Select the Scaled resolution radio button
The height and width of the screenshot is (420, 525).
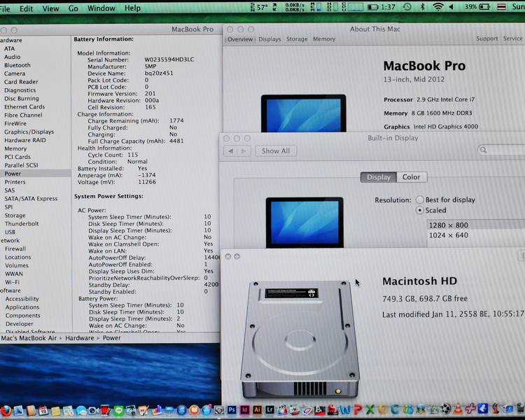420,210
